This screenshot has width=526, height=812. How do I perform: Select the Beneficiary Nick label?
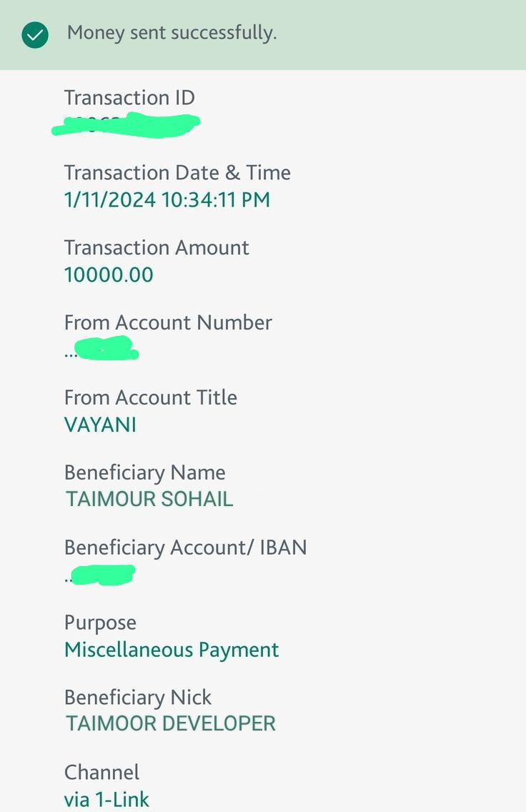point(138,698)
